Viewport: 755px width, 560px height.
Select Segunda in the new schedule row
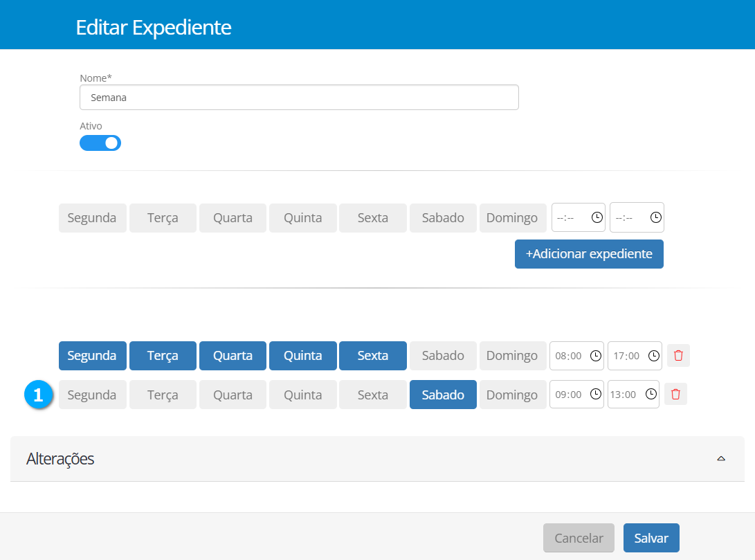[92, 217]
